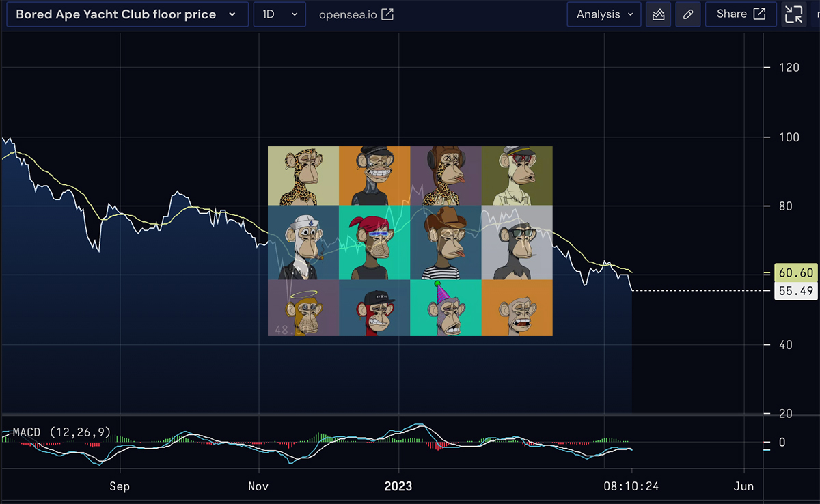This screenshot has width=820, height=504.
Task: Click the 100 price axis label
Action: tap(789, 137)
